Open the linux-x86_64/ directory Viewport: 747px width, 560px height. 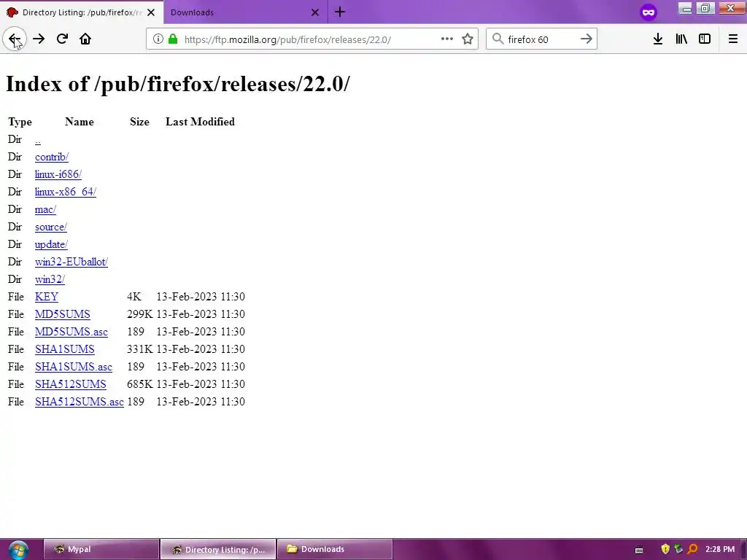(65, 192)
